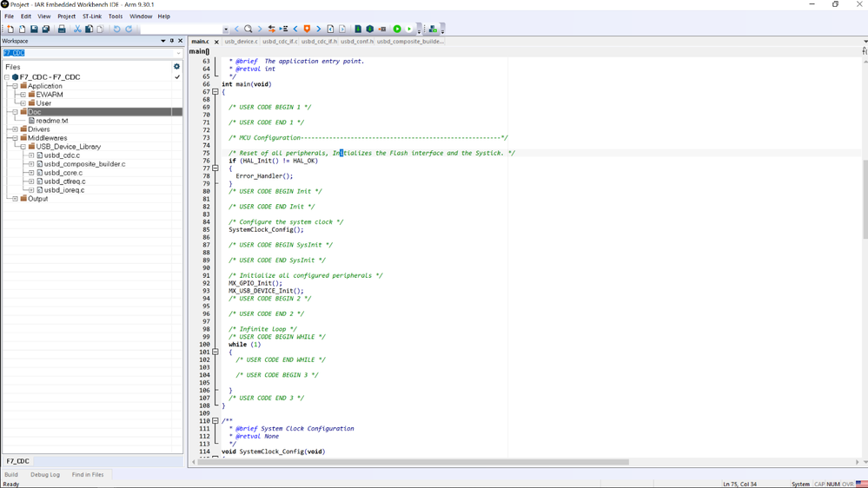Click the Go To line icon
Screen dimensions: 868x488
[284, 29]
